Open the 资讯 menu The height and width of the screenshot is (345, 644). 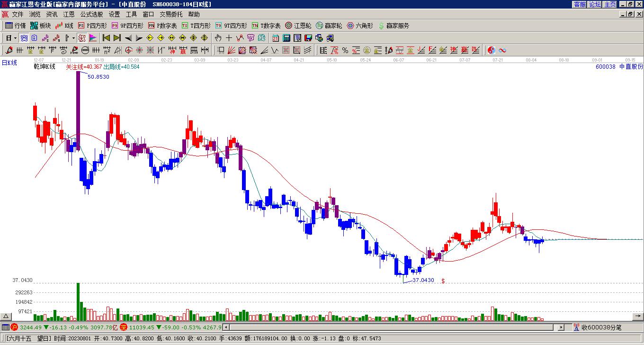(x=52, y=14)
